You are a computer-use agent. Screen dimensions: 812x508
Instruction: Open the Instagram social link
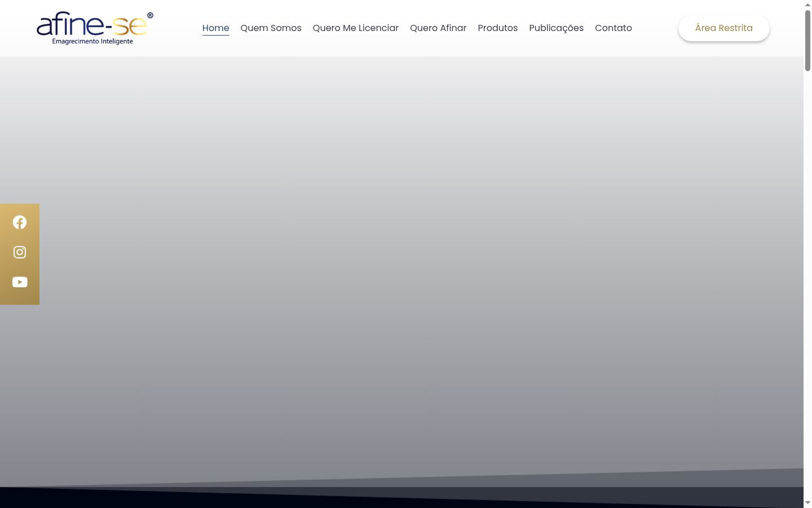tap(20, 252)
